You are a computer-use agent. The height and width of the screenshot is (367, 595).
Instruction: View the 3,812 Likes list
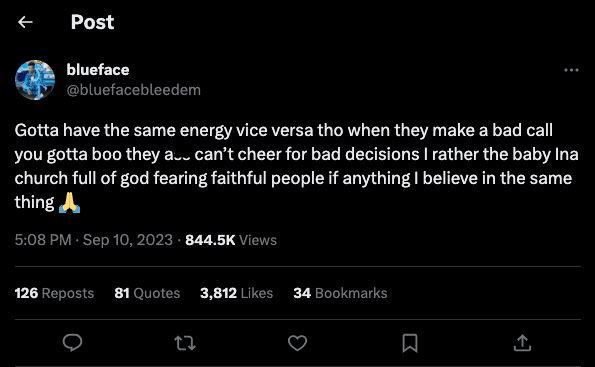coord(236,293)
